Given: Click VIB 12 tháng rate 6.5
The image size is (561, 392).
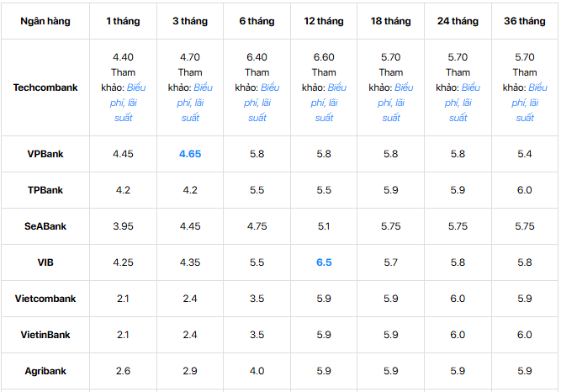Looking at the screenshot, I should 324,262.
